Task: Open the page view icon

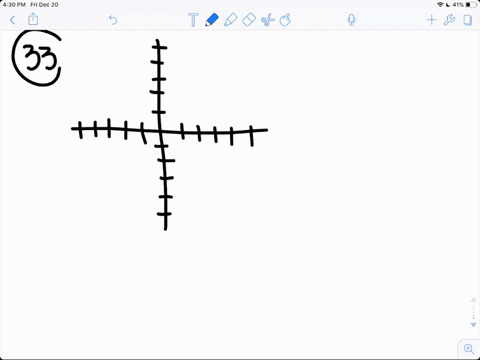Action: click(x=468, y=20)
